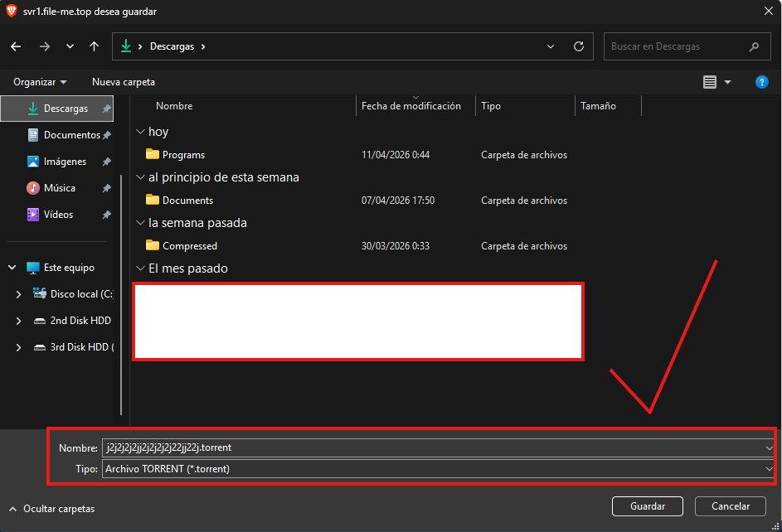Click the Brave lion icon in title bar
The height and width of the screenshot is (532, 782).
(x=11, y=11)
